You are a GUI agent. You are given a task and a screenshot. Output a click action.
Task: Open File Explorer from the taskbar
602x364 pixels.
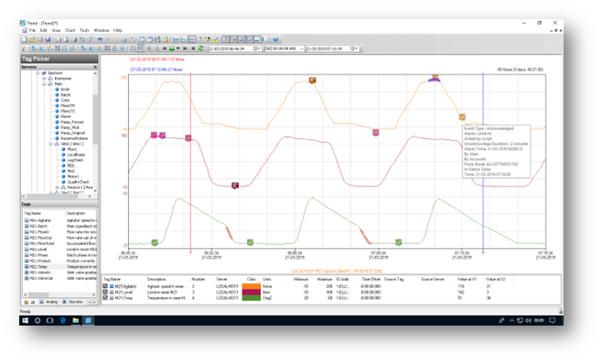pos(76,320)
